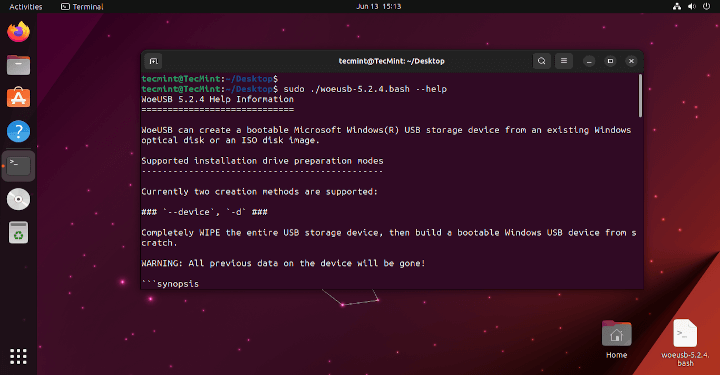Click the '```synopsis' line
The image size is (720, 375).
pyautogui.click(x=170, y=284)
